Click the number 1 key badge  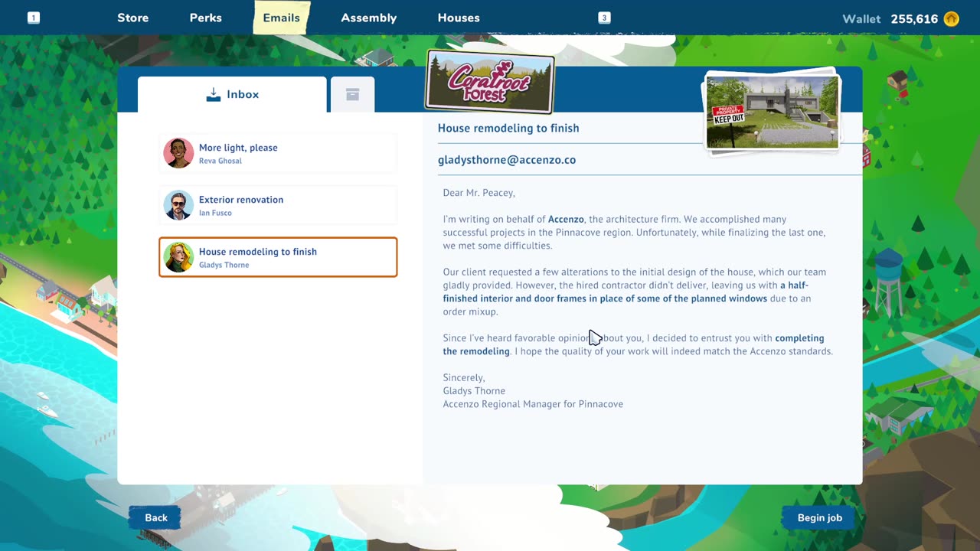coord(34,18)
